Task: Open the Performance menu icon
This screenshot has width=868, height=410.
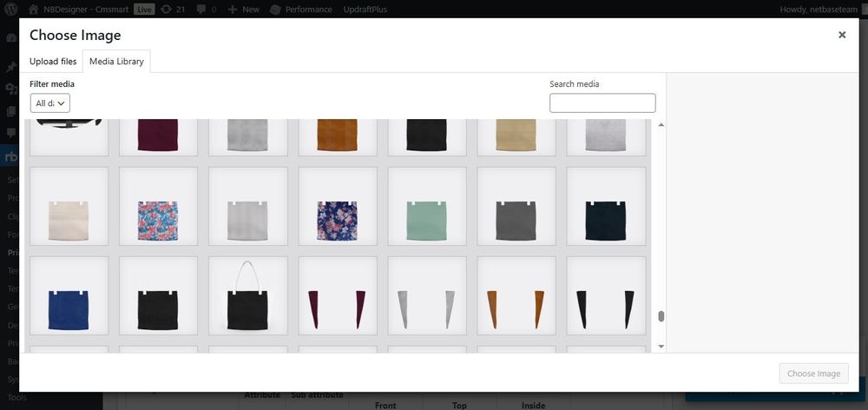Action: 275,9
